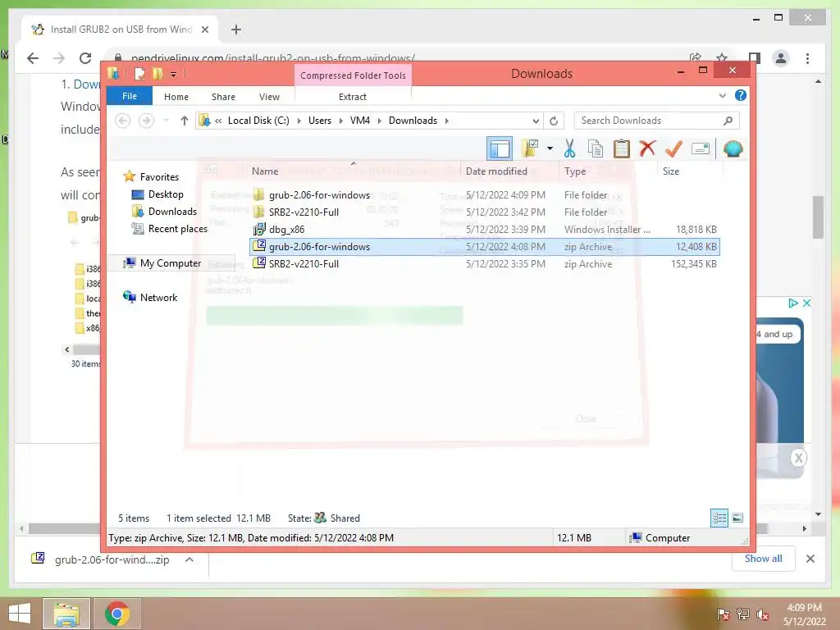Select SRB2-v2210-Full zip archive
This screenshot has height=630, width=840.
[484, 263]
